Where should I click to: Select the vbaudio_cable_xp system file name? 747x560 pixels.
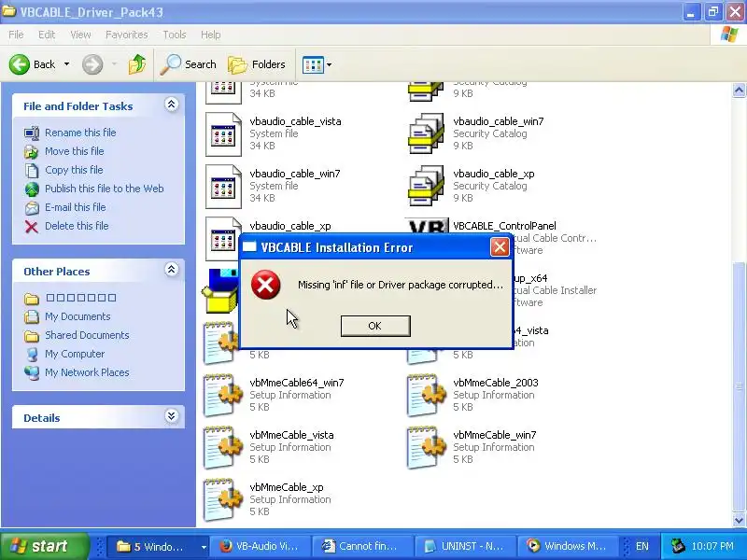[290, 226]
